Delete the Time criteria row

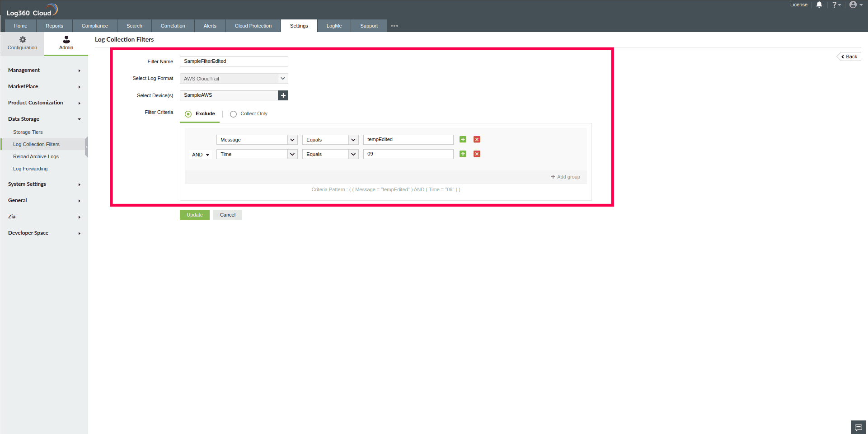coord(477,154)
